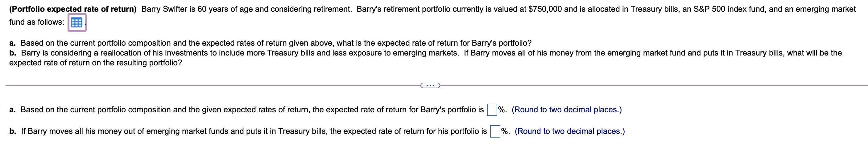Image resolution: width=868 pixels, height=161 pixels.
Task: Expand the ellipsis button on the divider
Action: 430,85
